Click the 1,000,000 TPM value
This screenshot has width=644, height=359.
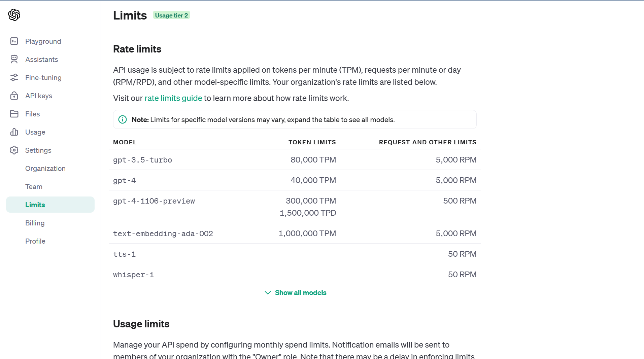[307, 234]
